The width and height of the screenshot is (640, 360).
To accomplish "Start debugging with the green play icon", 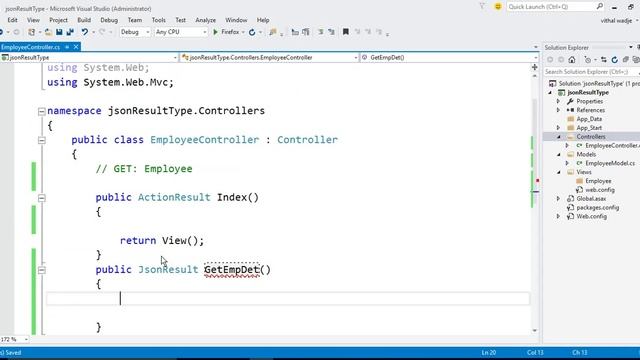I will tap(216, 32).
